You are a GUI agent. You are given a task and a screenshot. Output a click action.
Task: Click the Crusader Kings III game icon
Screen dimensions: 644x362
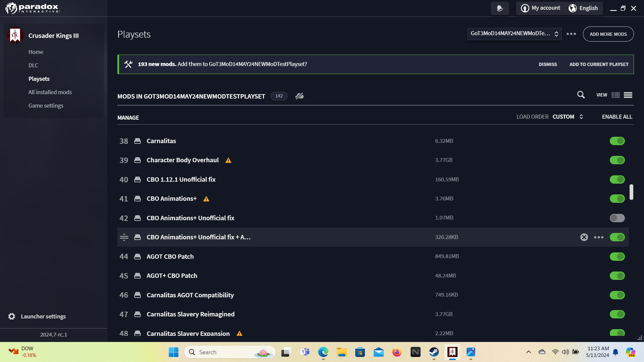point(15,35)
